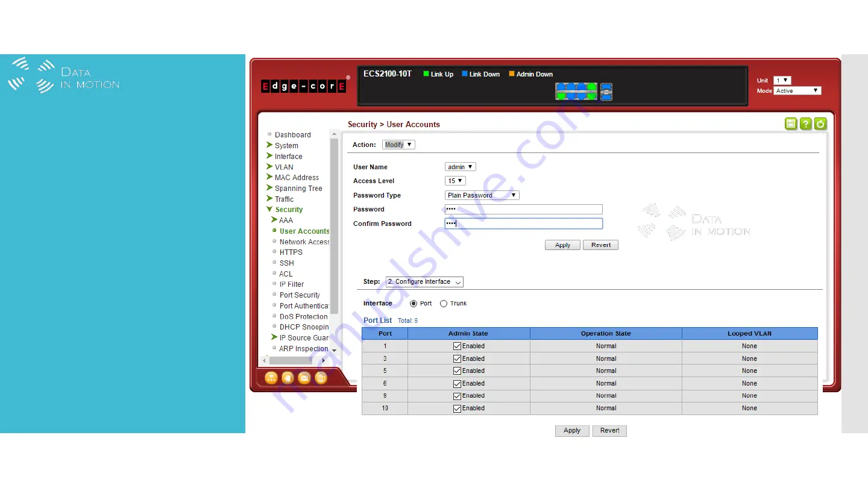Image resolution: width=868 pixels, height=488 pixels.
Task: Uncheck Enabled checkbox for port 9
Action: coord(457,396)
